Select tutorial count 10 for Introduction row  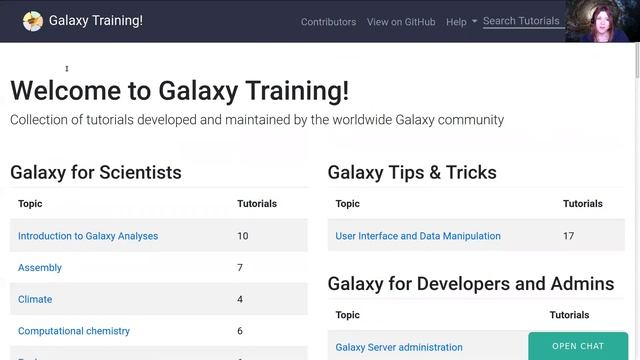tap(242, 236)
